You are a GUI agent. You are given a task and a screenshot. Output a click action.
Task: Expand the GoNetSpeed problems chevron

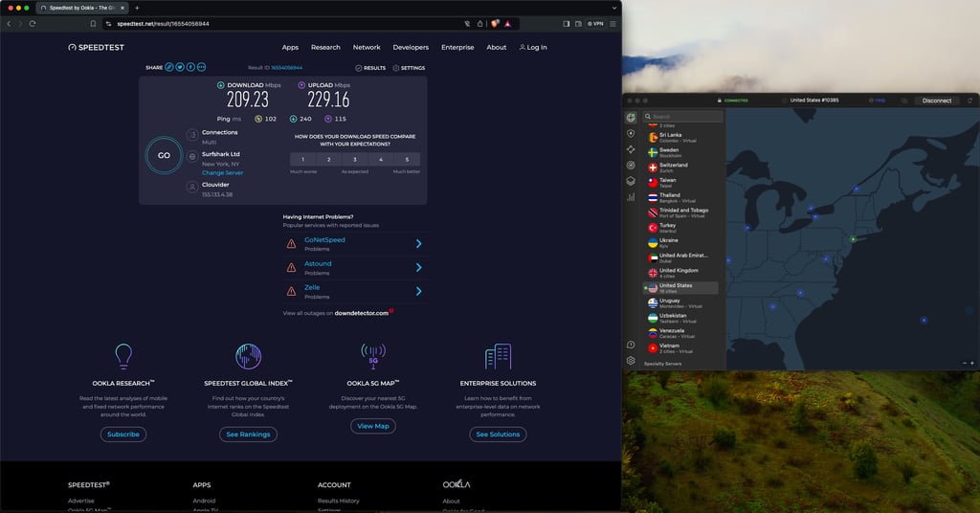pyautogui.click(x=419, y=244)
